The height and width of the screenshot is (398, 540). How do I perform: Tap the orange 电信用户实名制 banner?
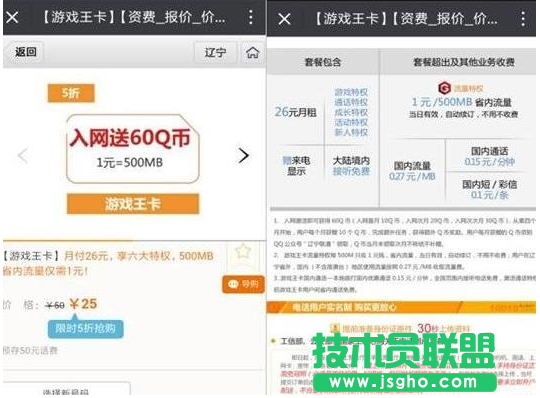coord(401,307)
